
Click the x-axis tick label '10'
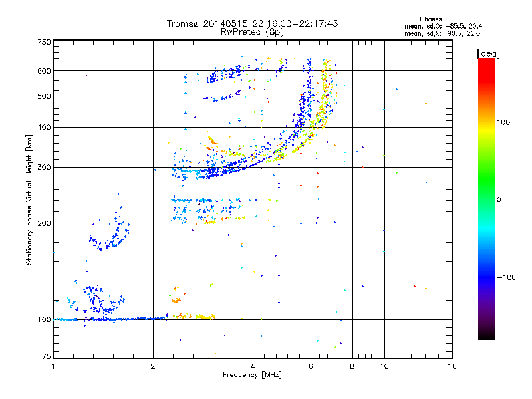[x=384, y=366]
